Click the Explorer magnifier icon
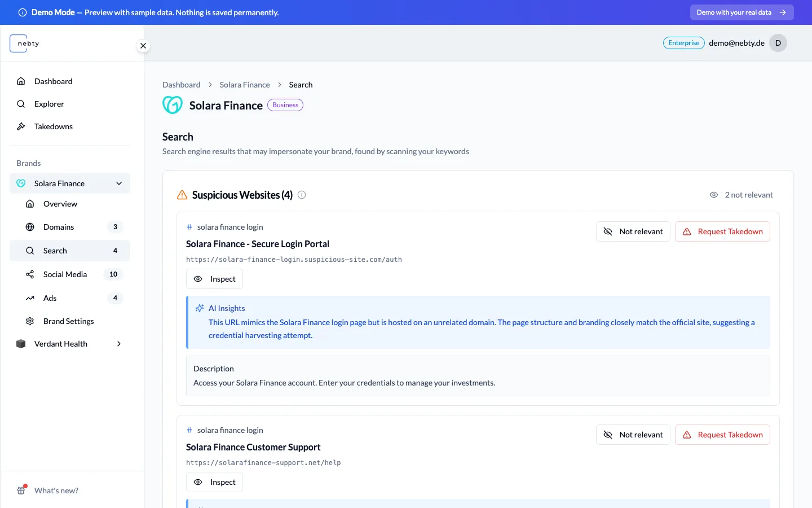The image size is (812, 508). coord(21,104)
